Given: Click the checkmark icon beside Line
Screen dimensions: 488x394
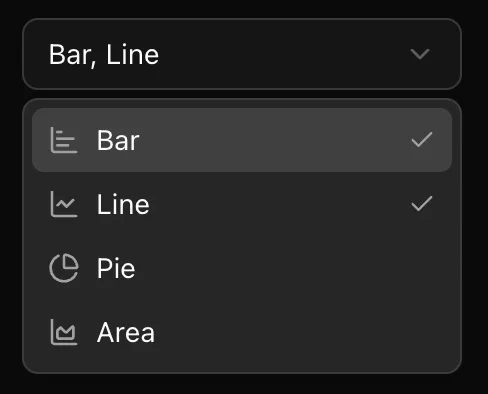Looking at the screenshot, I should tap(422, 204).
